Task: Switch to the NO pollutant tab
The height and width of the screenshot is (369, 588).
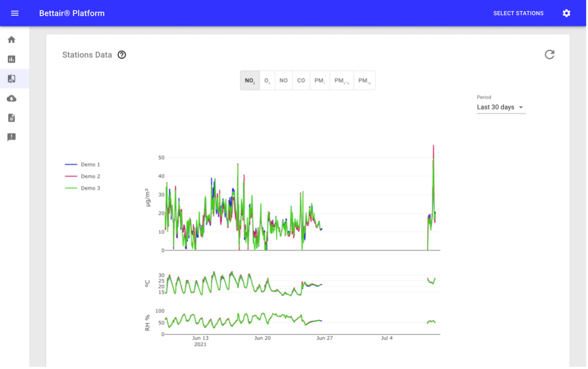Action: pos(284,81)
